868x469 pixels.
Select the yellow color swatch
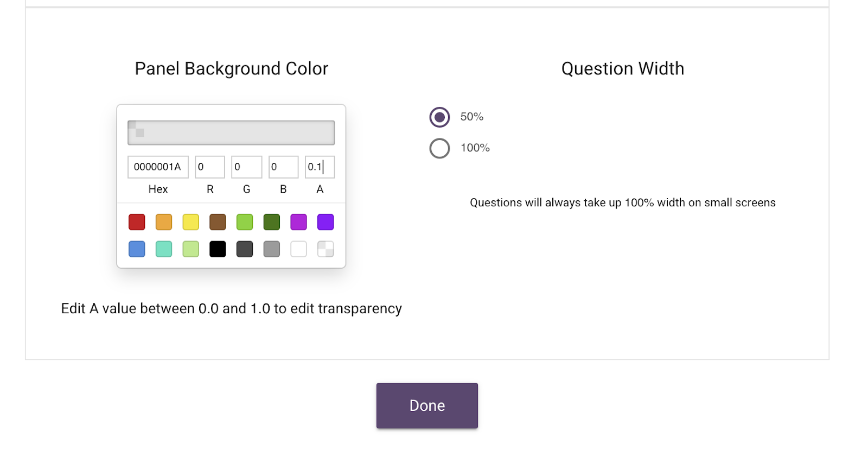[191, 222]
